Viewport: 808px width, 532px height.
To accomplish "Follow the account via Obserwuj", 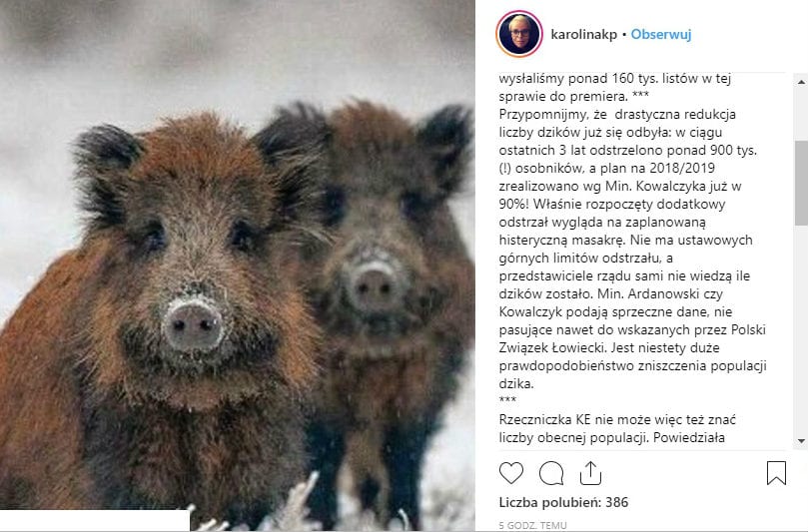I will (661, 35).
